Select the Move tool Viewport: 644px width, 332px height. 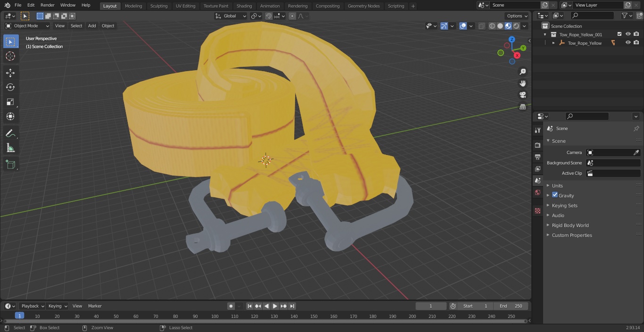click(x=10, y=73)
